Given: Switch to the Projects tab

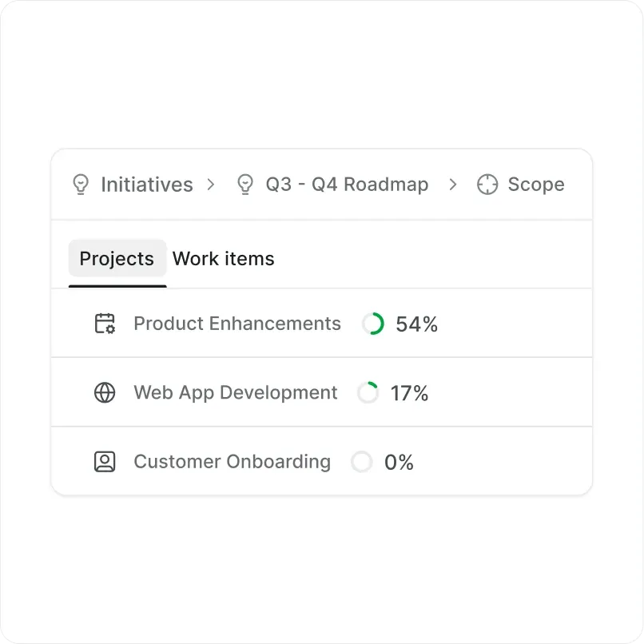Looking at the screenshot, I should coord(117,259).
